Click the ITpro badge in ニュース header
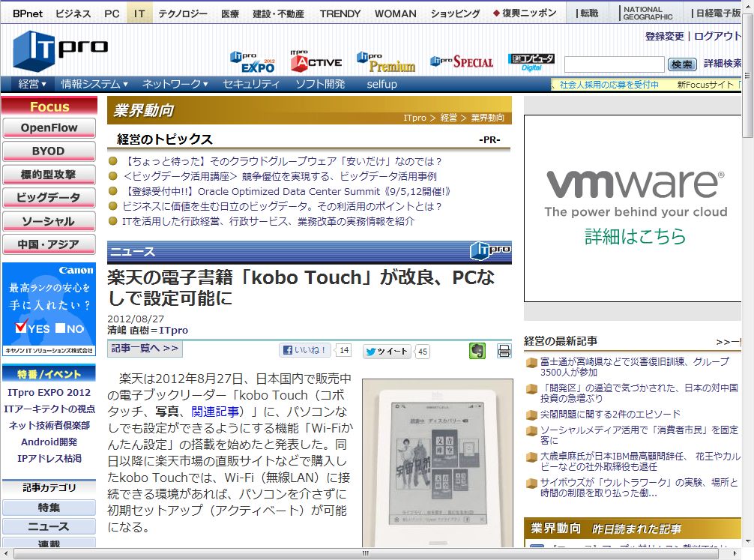 490,250
